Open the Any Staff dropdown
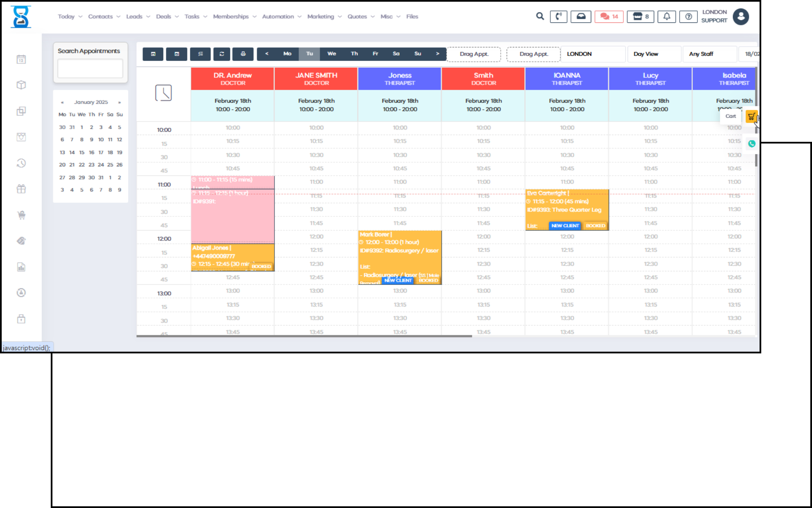The width and height of the screenshot is (812, 508). pyautogui.click(x=709, y=54)
